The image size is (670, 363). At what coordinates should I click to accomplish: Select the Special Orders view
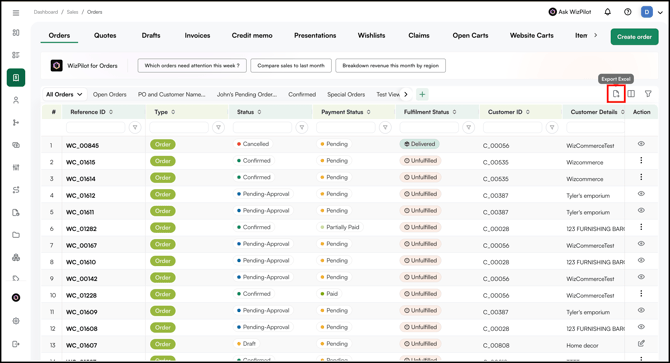click(x=346, y=94)
